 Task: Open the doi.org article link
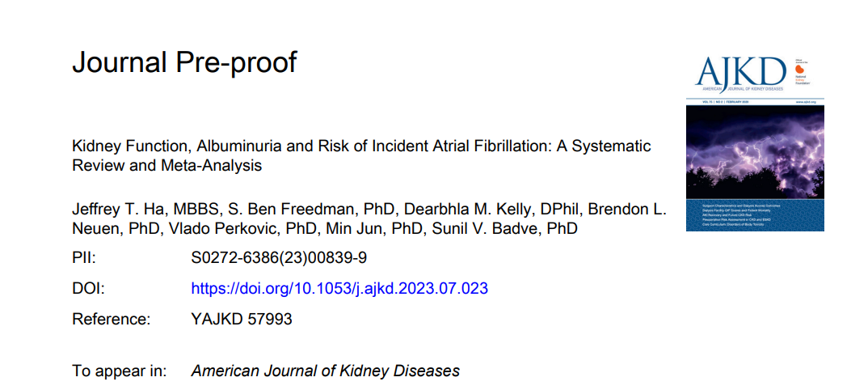pyautogui.click(x=339, y=289)
